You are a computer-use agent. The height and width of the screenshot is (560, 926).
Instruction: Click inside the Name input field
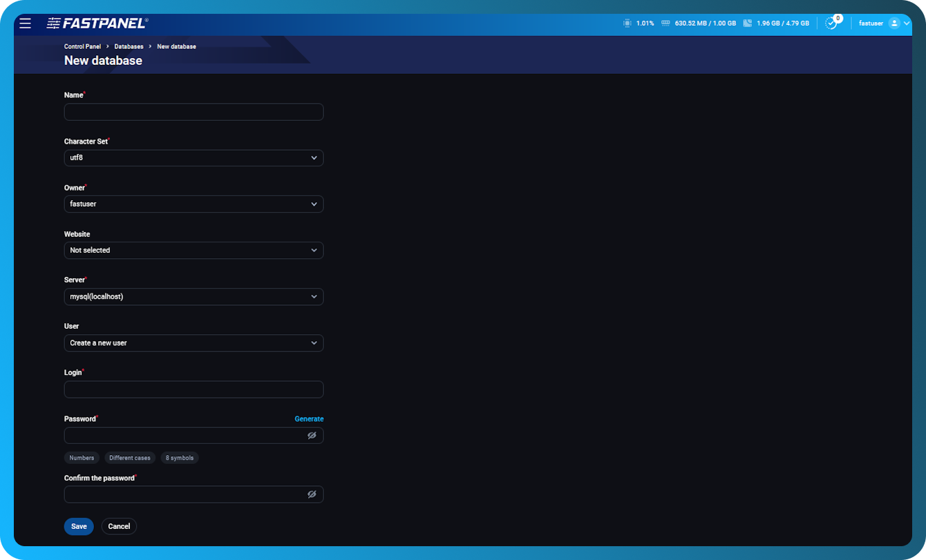(x=193, y=111)
